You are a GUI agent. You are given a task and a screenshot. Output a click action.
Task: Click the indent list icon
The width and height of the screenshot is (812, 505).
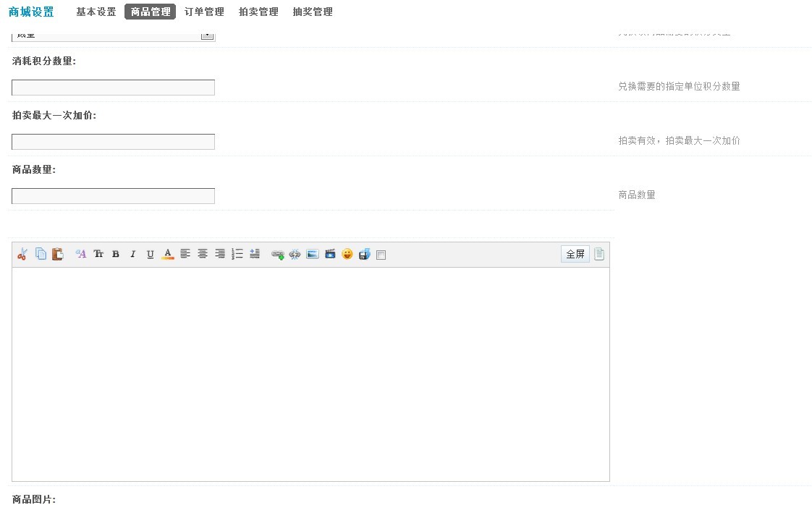click(x=255, y=254)
